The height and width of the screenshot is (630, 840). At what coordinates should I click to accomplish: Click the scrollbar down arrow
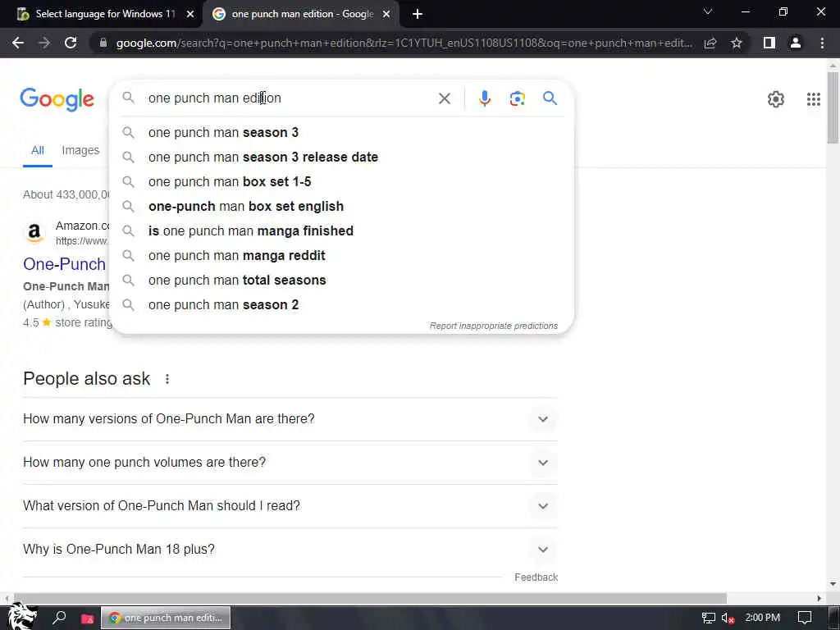click(832, 584)
